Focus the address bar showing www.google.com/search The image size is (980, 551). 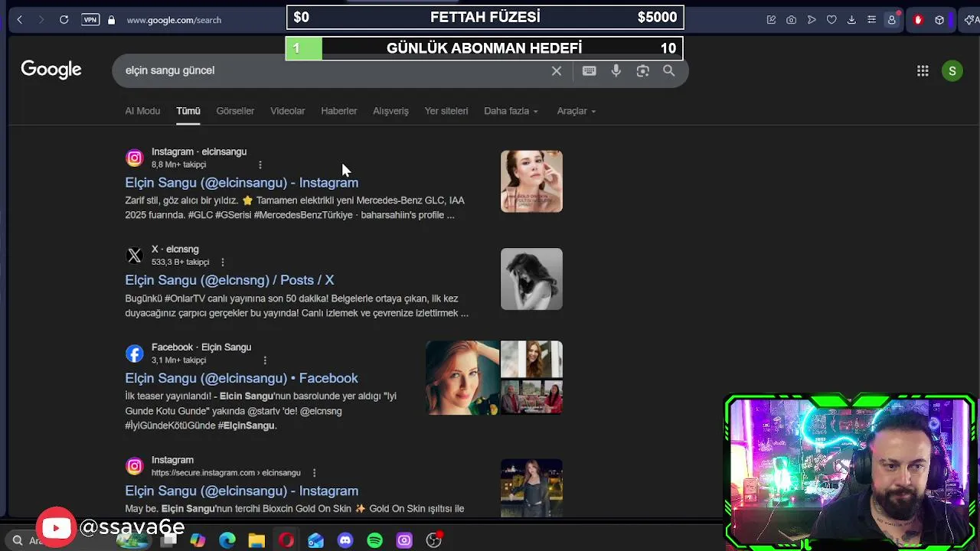click(174, 20)
